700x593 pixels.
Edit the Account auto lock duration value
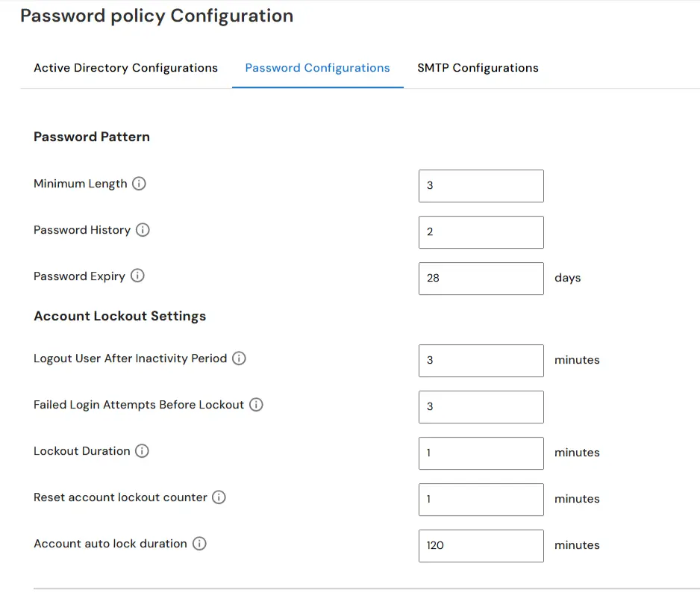481,546
